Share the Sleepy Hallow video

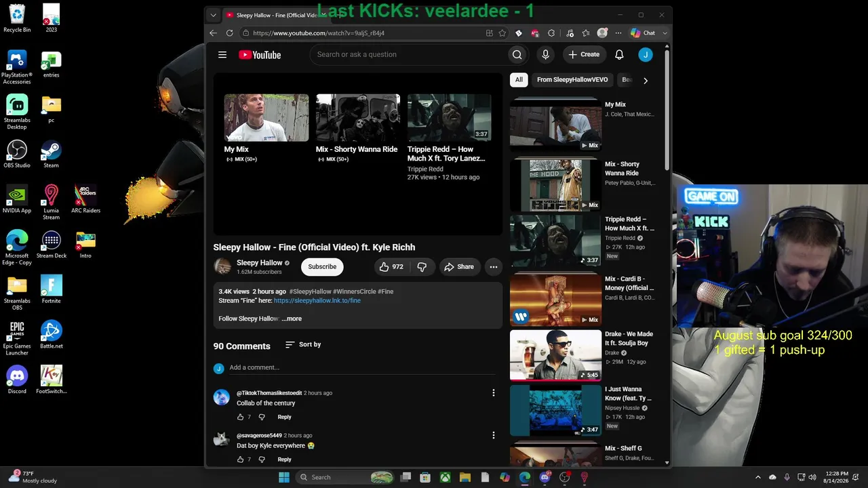(x=459, y=267)
